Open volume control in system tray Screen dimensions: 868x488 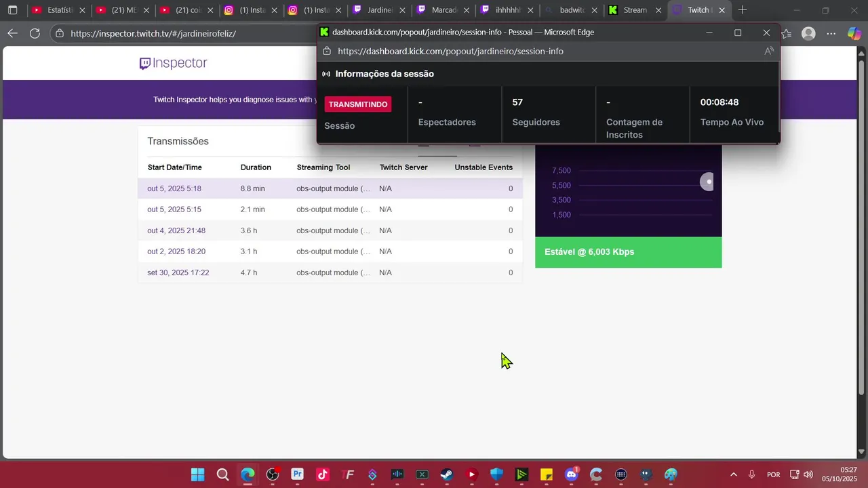[808, 474]
